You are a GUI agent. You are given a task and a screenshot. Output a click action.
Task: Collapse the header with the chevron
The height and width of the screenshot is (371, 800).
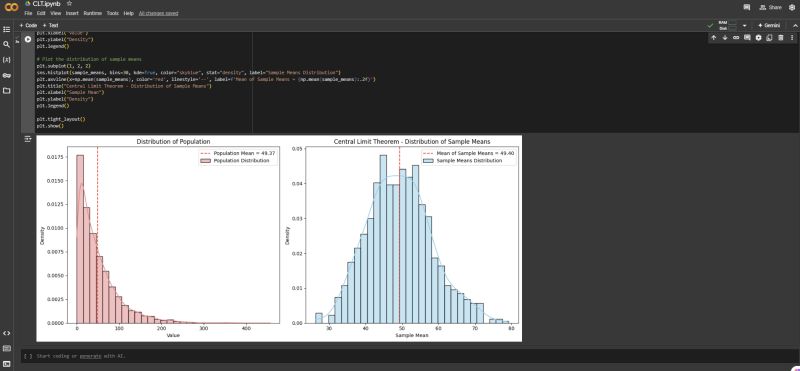[x=795, y=25]
